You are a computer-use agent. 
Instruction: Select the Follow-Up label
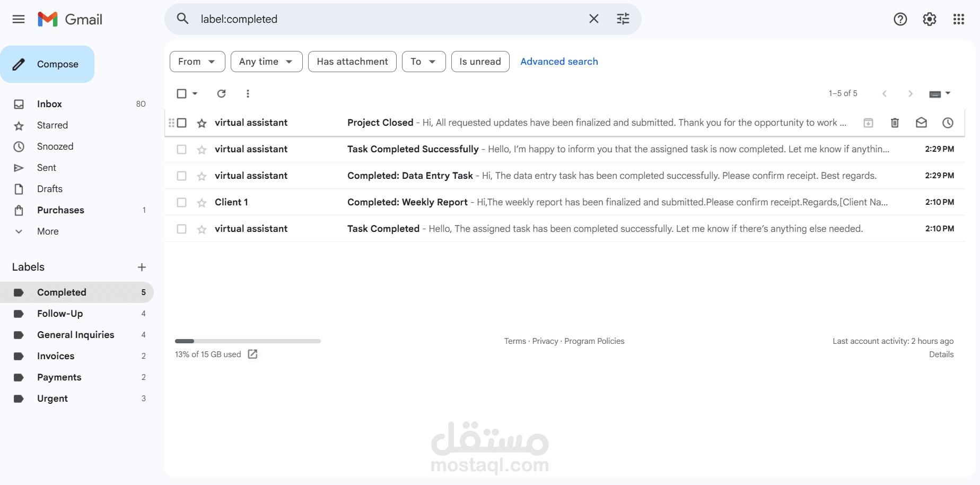77,314
